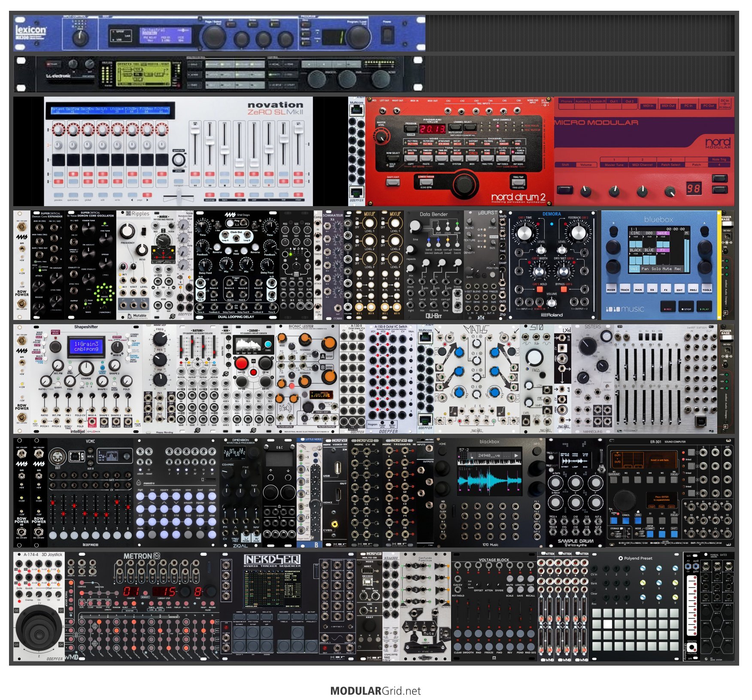Toggle the Demora HOLD button

(540, 289)
